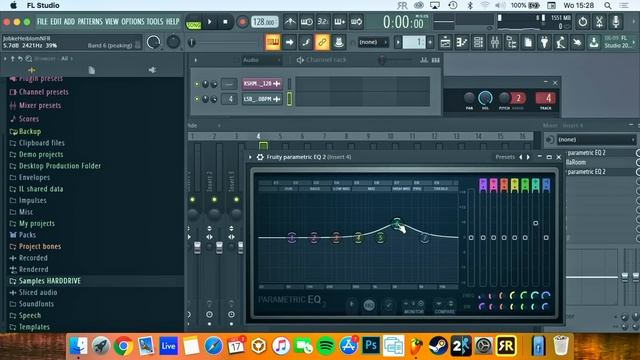Expand the Samples HARDDRIVE folder
The width and height of the screenshot is (640, 360).
(49, 281)
